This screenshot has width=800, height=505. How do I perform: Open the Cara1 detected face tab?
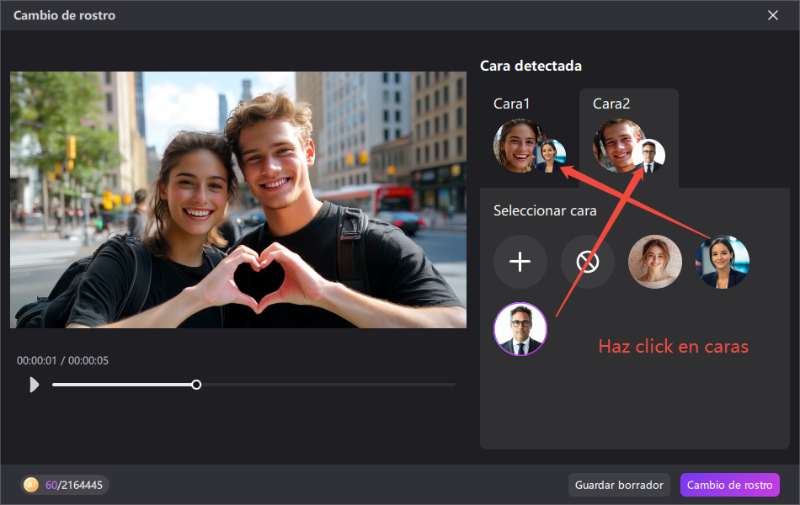click(529, 138)
